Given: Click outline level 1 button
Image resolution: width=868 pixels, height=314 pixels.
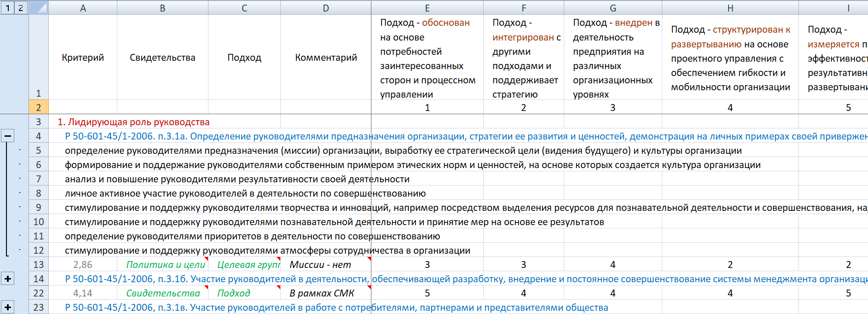Looking at the screenshot, I should [7, 8].
